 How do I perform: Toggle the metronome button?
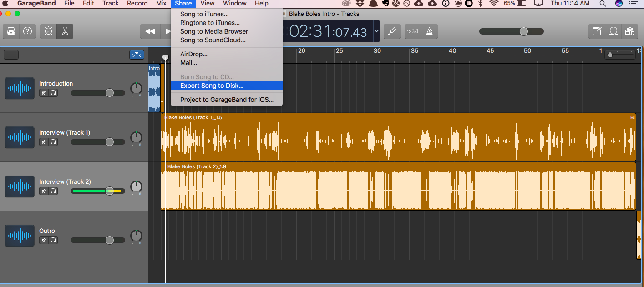click(x=429, y=31)
